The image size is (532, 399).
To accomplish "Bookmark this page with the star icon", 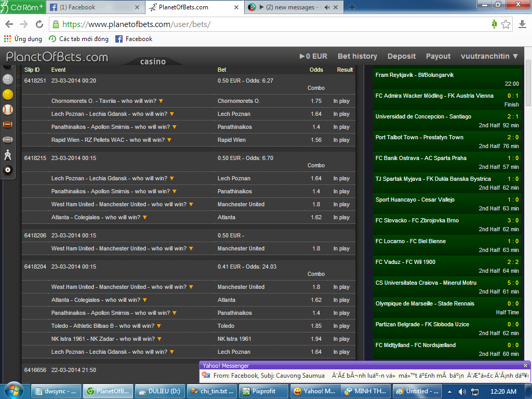I will 506,24.
